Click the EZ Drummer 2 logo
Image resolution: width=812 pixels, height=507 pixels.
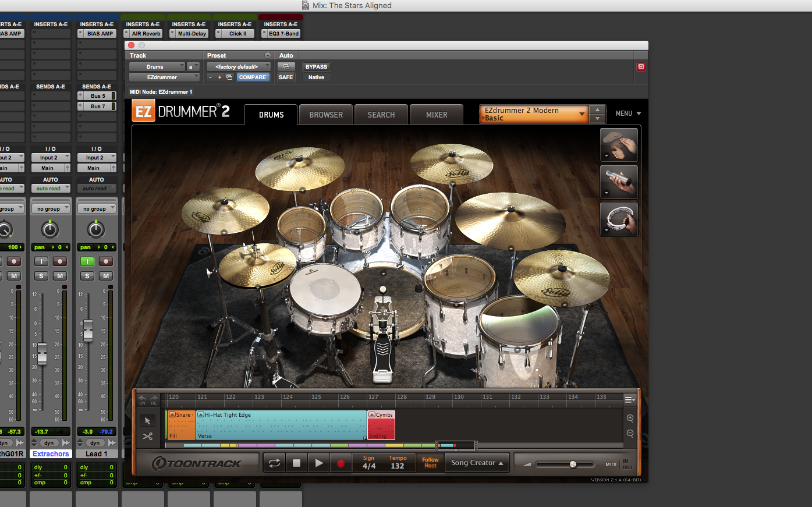[x=181, y=112]
